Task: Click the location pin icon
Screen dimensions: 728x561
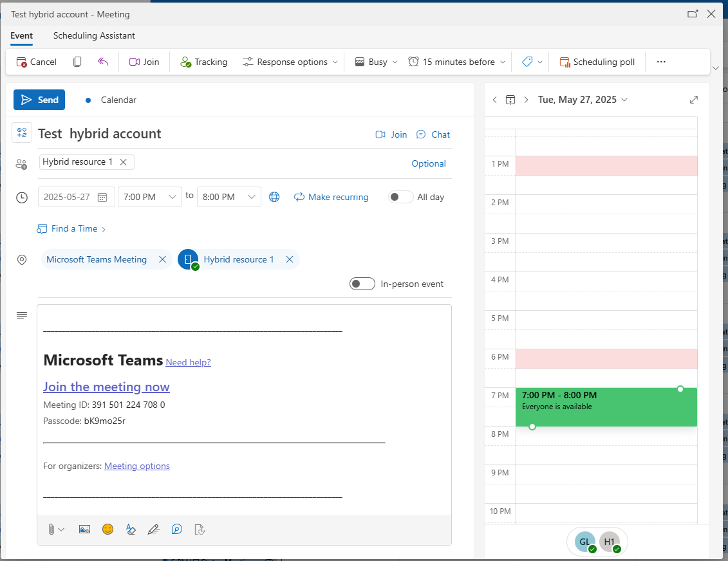Action: 22,260
